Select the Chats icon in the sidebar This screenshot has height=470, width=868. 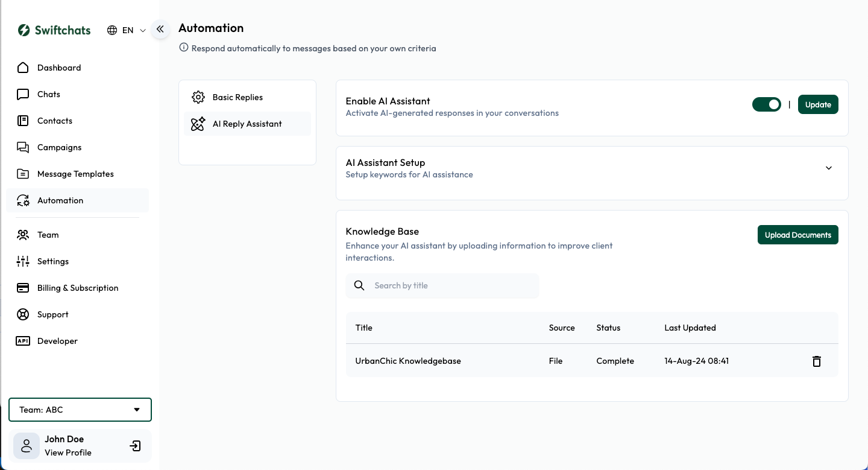pyautogui.click(x=23, y=94)
